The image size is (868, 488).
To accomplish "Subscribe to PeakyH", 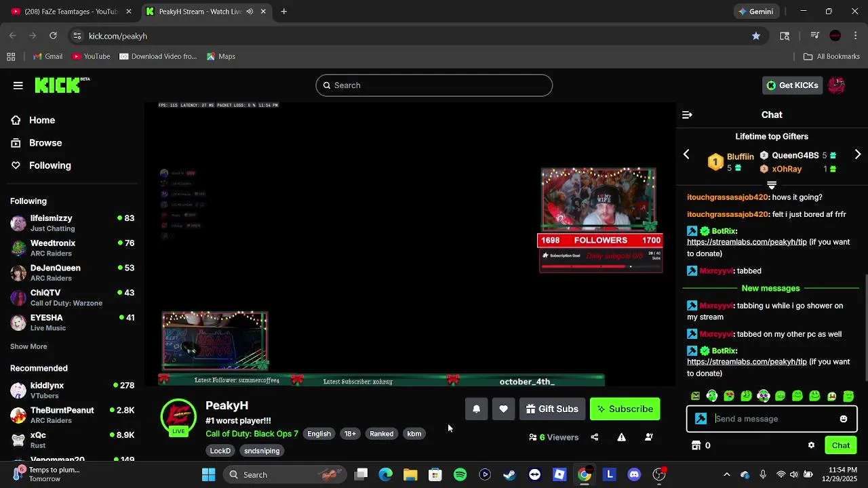I will (625, 409).
